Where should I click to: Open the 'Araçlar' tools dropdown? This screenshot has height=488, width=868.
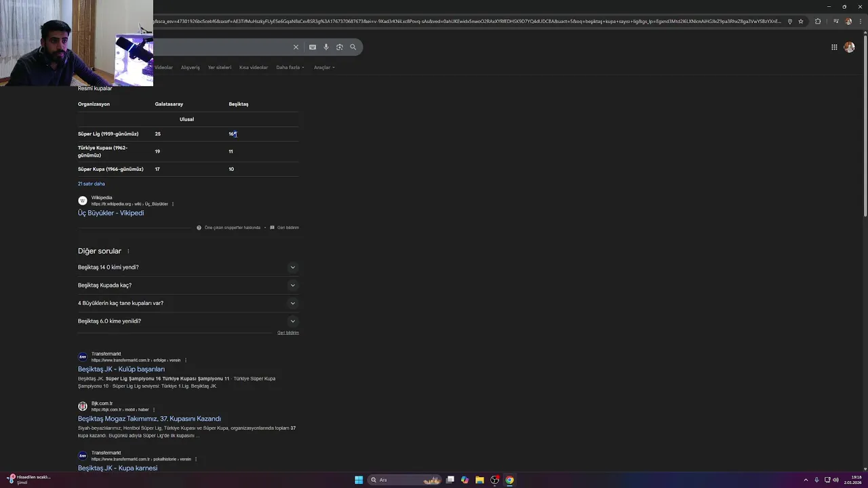pyautogui.click(x=324, y=67)
